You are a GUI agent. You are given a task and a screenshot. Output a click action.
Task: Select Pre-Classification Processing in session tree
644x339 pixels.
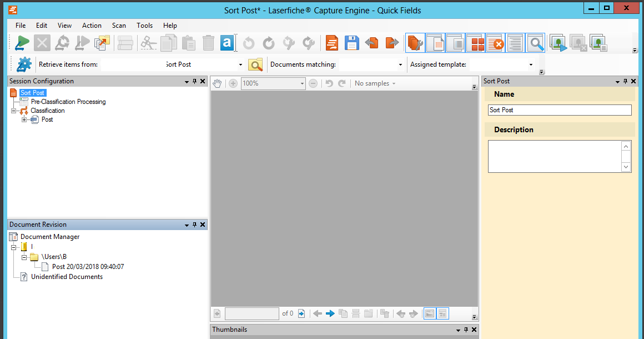click(x=68, y=102)
